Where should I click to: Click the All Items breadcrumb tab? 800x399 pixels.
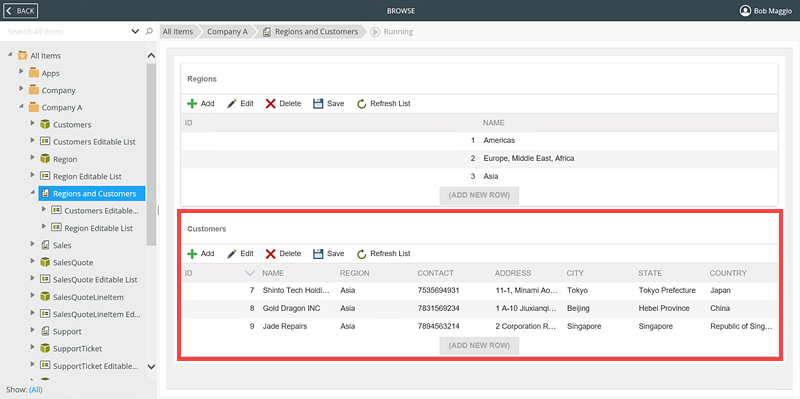[178, 32]
